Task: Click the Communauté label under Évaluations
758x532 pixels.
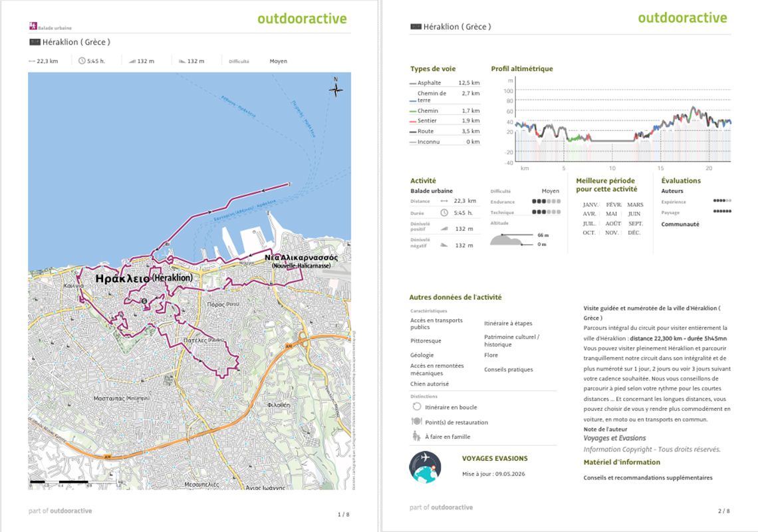Action: 680,224
